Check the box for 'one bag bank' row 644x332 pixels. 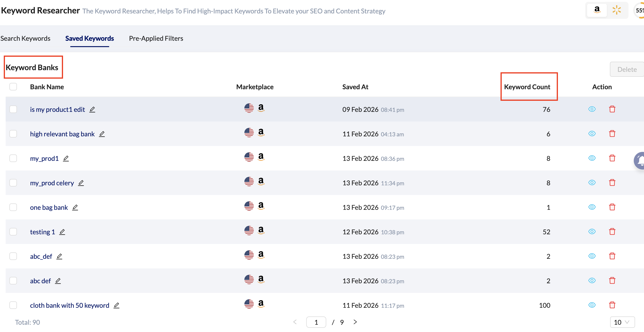coord(13,207)
